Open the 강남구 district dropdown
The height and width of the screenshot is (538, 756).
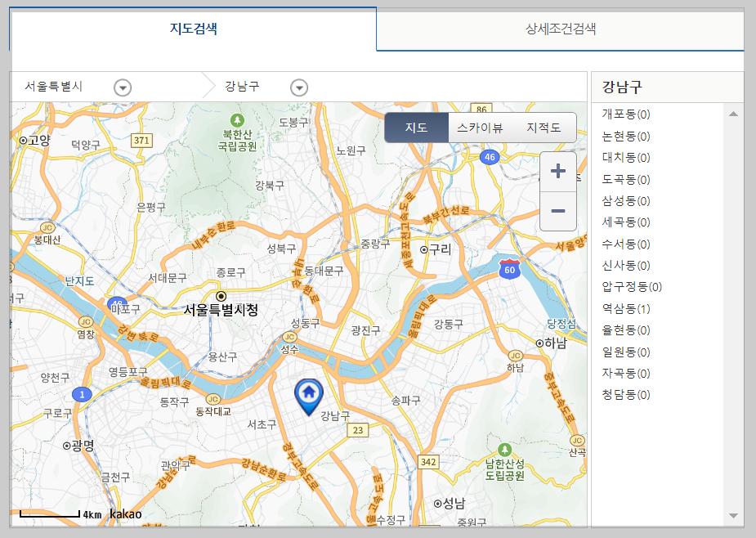coord(299,87)
